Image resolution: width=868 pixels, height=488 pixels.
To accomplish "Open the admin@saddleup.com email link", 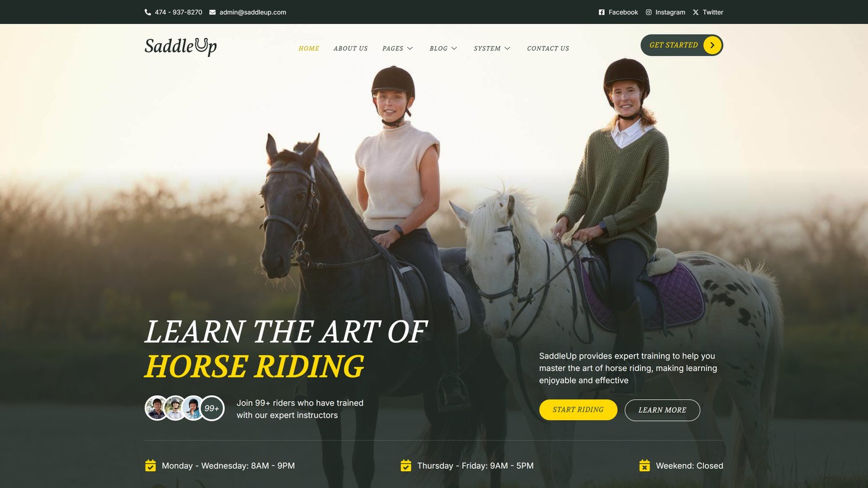I will coord(253,12).
